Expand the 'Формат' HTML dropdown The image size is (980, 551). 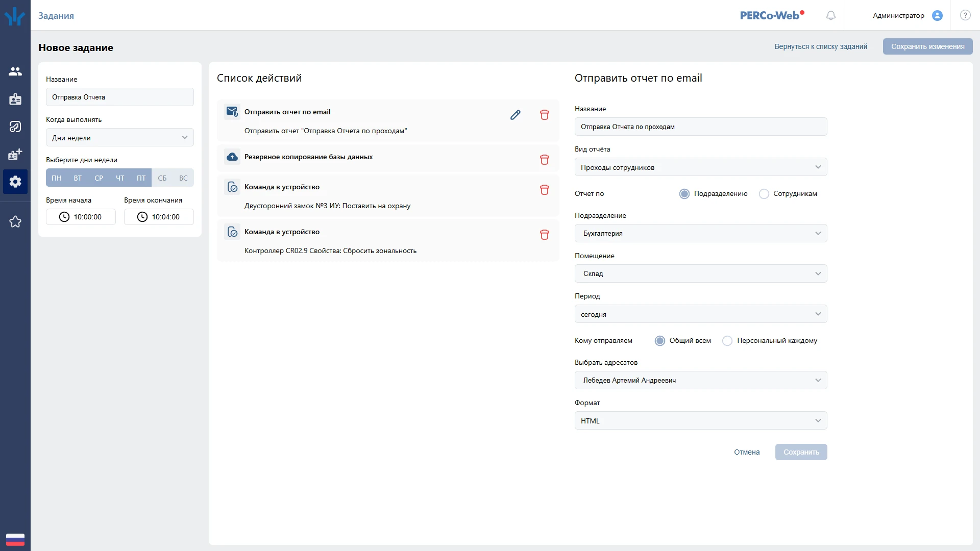700,421
